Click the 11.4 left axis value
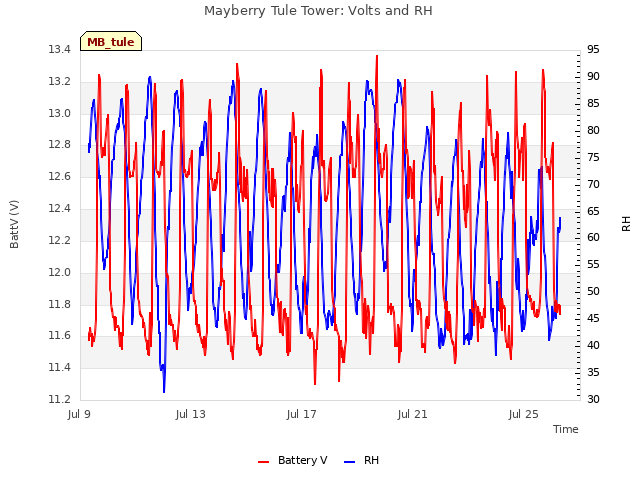640x480 pixels. (60, 367)
